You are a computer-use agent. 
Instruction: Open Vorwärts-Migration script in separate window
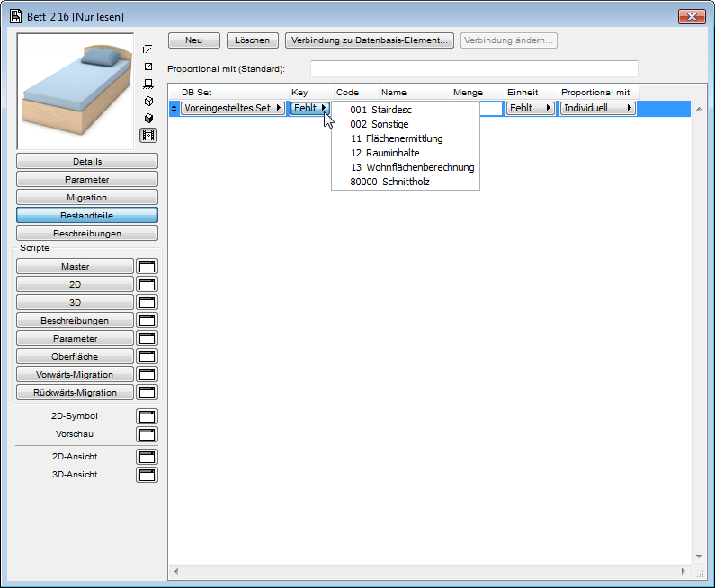click(x=147, y=375)
